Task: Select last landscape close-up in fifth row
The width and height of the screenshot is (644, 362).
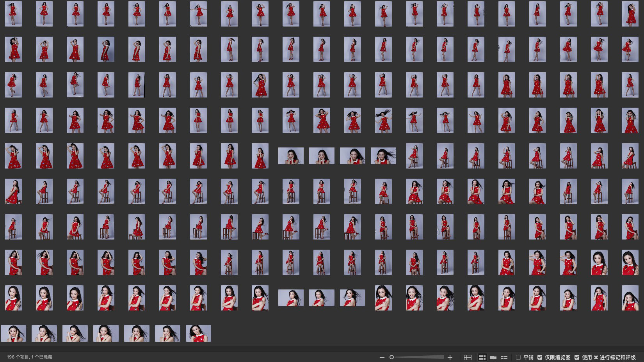Action: coord(383,156)
